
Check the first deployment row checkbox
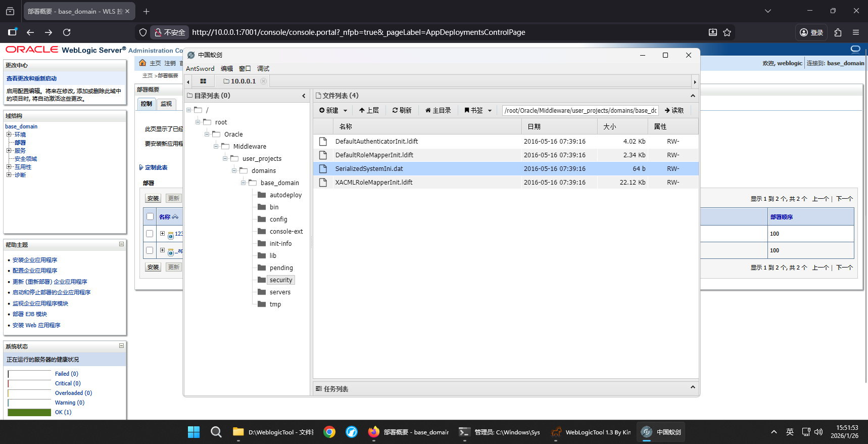pos(150,234)
